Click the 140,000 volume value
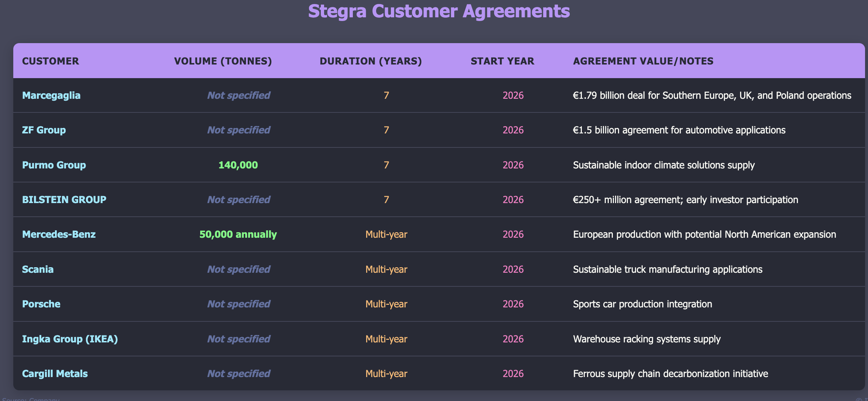 pos(238,165)
